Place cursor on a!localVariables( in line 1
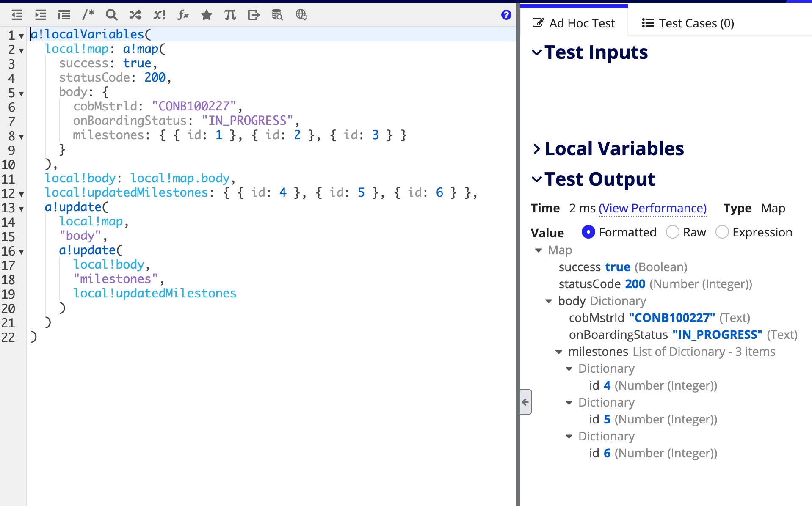Image resolution: width=812 pixels, height=506 pixels. coord(91,34)
